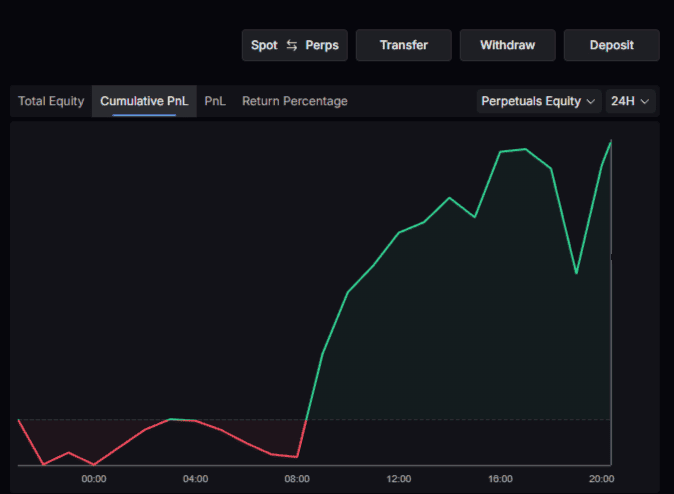
Task: Click the swap arrows between Spot and Perps
Action: 292,45
